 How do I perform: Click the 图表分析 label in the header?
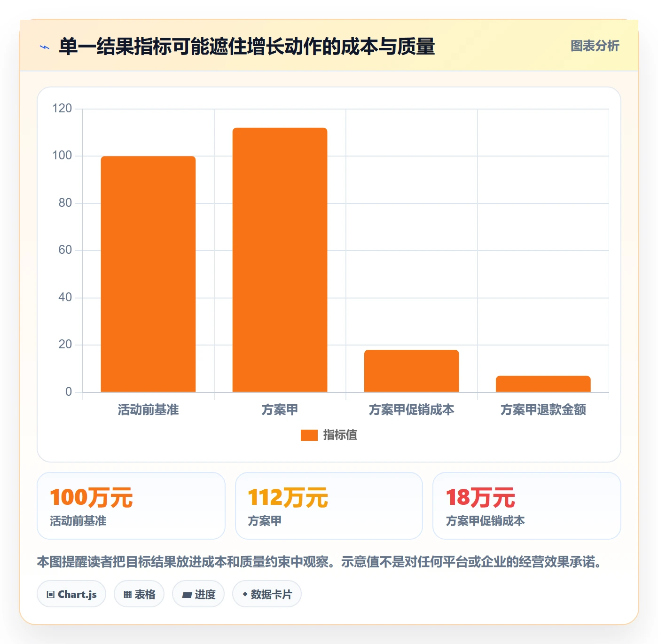point(595,46)
